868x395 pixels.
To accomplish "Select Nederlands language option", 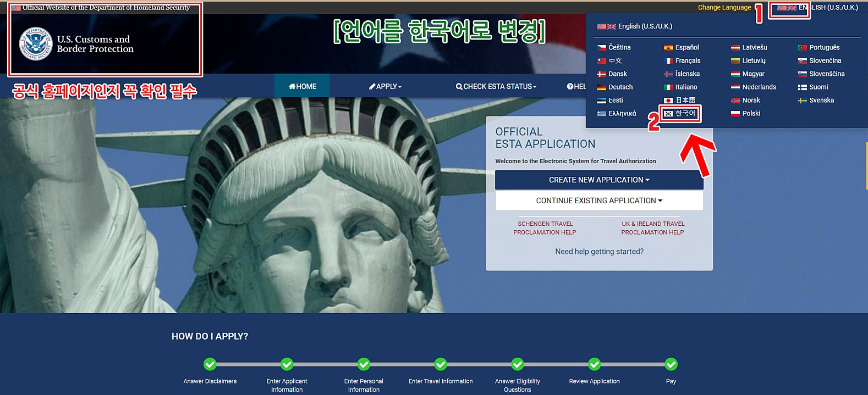I will pyautogui.click(x=754, y=87).
